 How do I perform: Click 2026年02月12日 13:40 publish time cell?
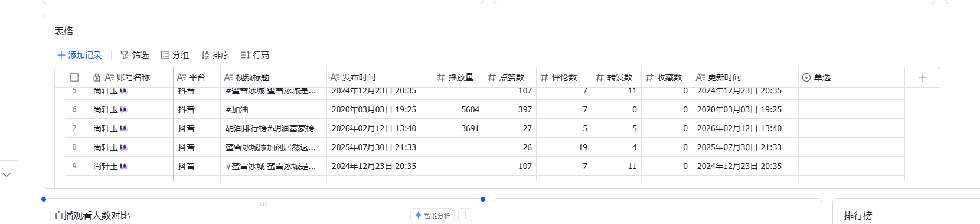[380, 128]
